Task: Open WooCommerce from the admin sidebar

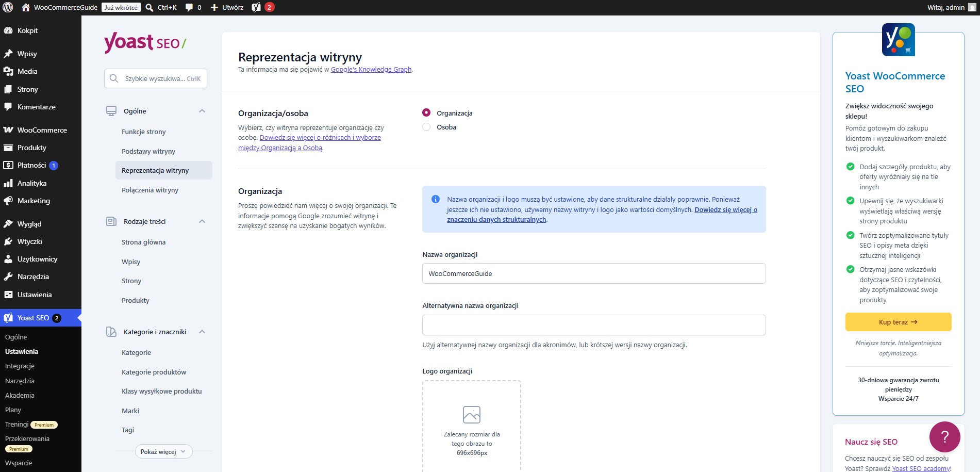Action: pos(41,130)
